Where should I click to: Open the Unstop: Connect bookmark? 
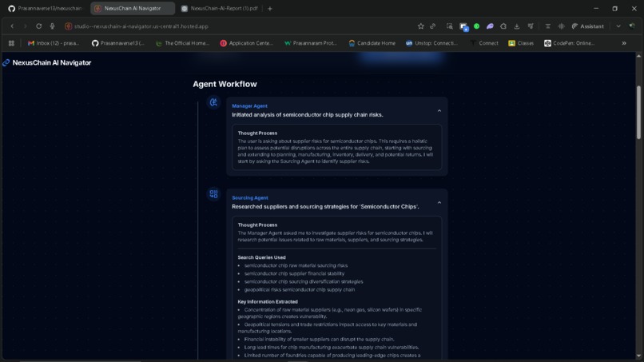point(432,43)
